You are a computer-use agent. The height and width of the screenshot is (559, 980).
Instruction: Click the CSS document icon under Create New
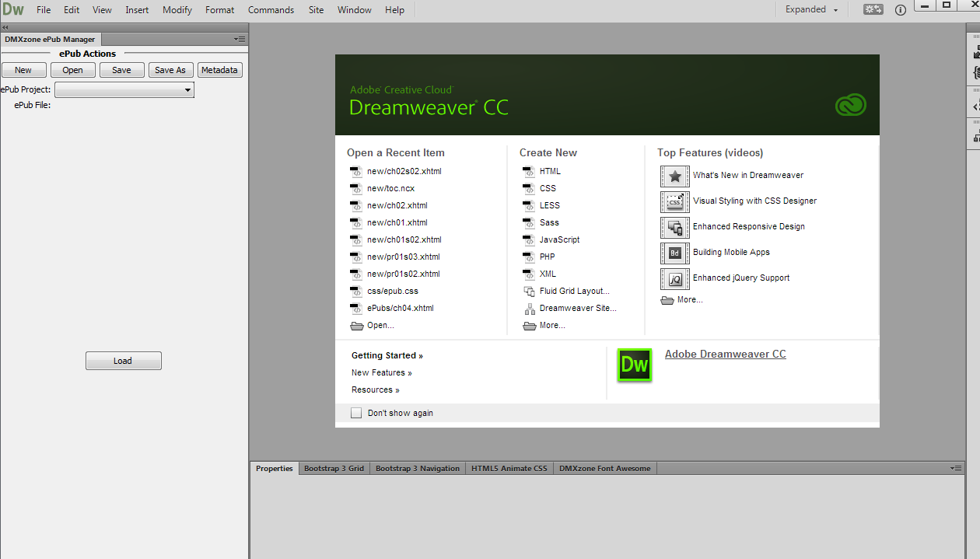click(x=529, y=189)
